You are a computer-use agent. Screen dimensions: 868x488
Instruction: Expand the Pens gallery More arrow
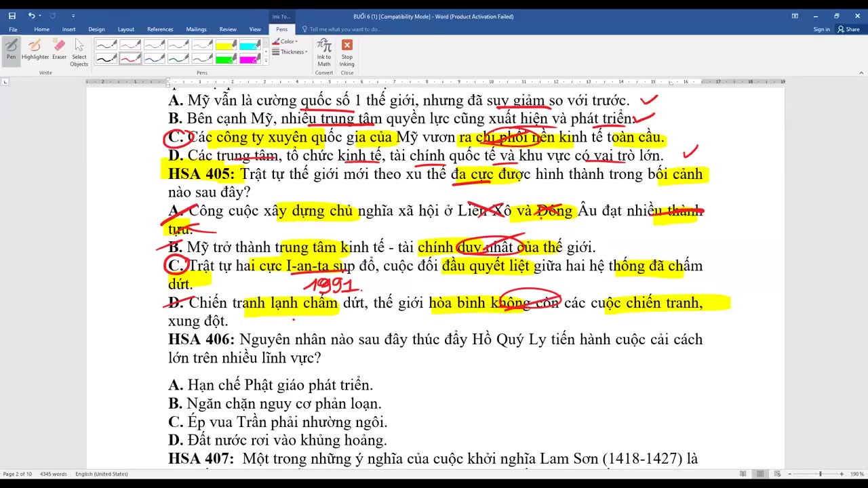266,61
